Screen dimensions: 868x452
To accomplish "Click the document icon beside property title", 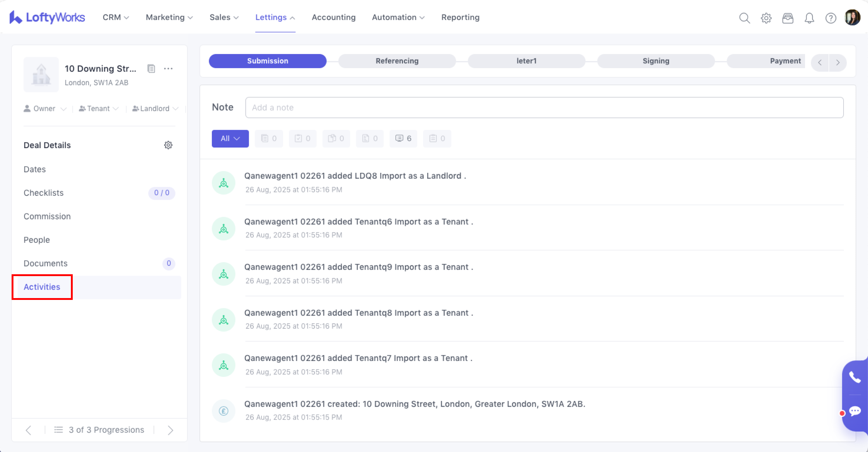I will (x=151, y=69).
